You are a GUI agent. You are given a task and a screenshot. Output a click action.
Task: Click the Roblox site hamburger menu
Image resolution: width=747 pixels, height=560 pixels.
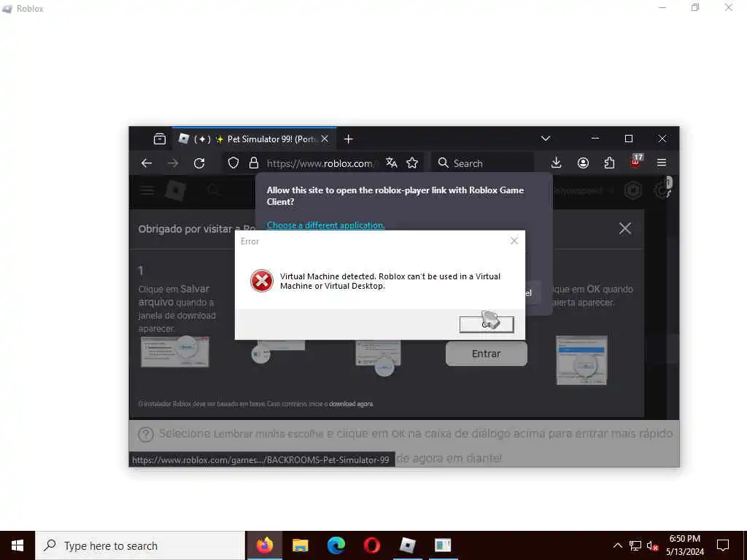point(147,191)
